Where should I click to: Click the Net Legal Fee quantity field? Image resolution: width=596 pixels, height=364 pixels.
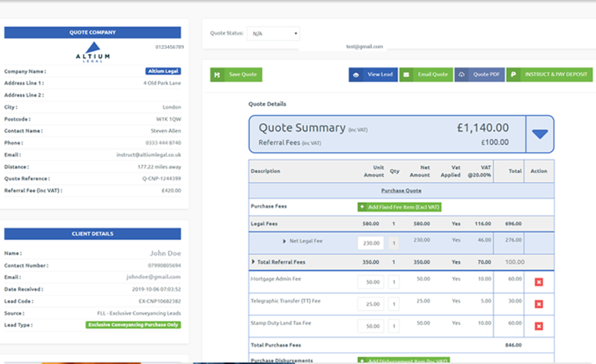394,243
